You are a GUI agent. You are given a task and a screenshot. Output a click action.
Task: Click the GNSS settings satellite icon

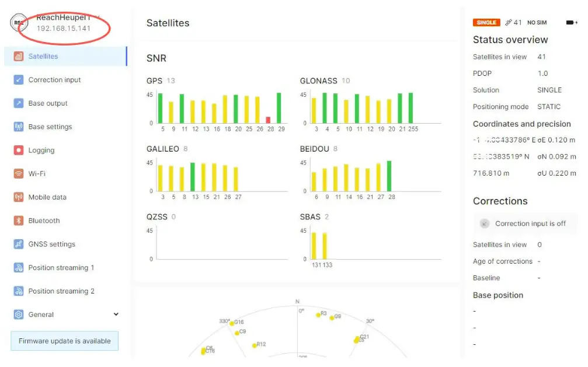[18, 244]
